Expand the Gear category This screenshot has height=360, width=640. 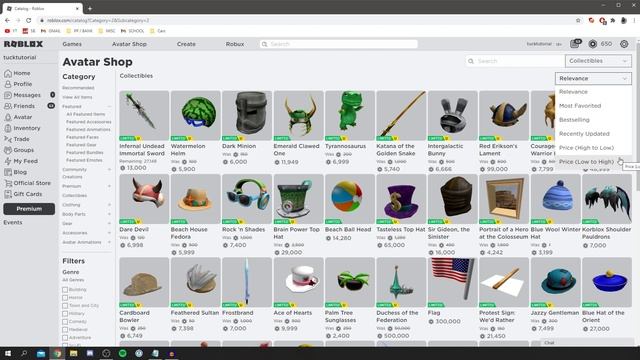click(109, 224)
